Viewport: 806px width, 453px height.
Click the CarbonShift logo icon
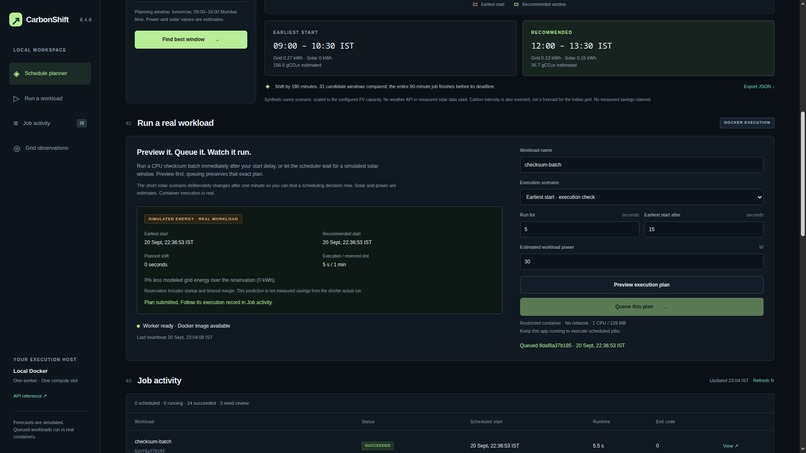15,20
